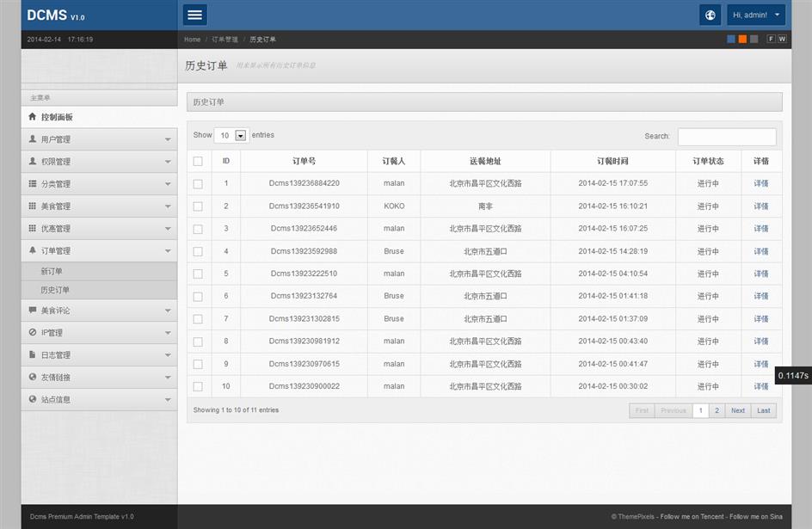Click the home icon beside 控制面板
812x529 pixels.
[33, 117]
